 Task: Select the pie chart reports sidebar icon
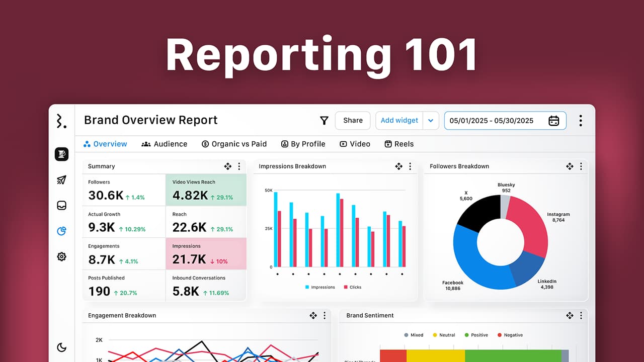pyautogui.click(x=61, y=231)
